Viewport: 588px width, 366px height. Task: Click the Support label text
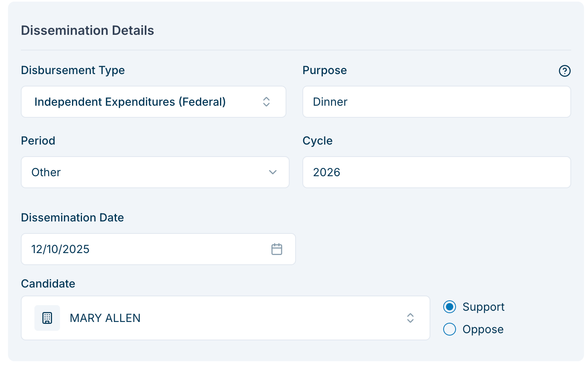point(483,307)
